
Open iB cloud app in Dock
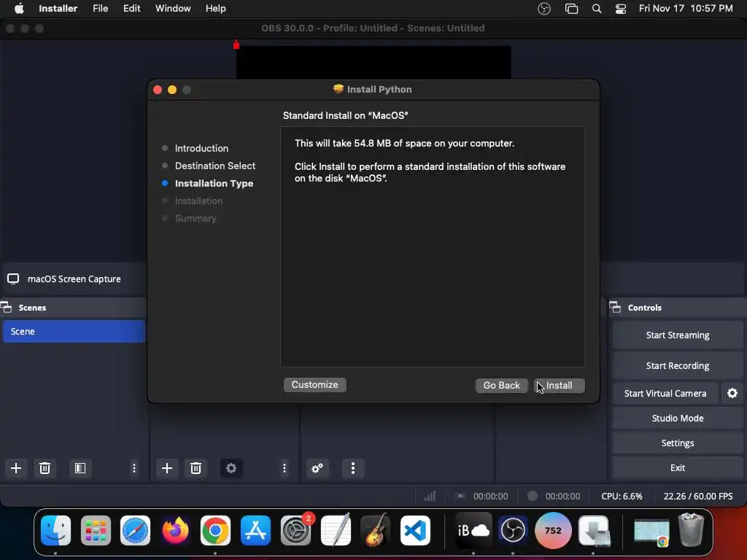coord(473,530)
